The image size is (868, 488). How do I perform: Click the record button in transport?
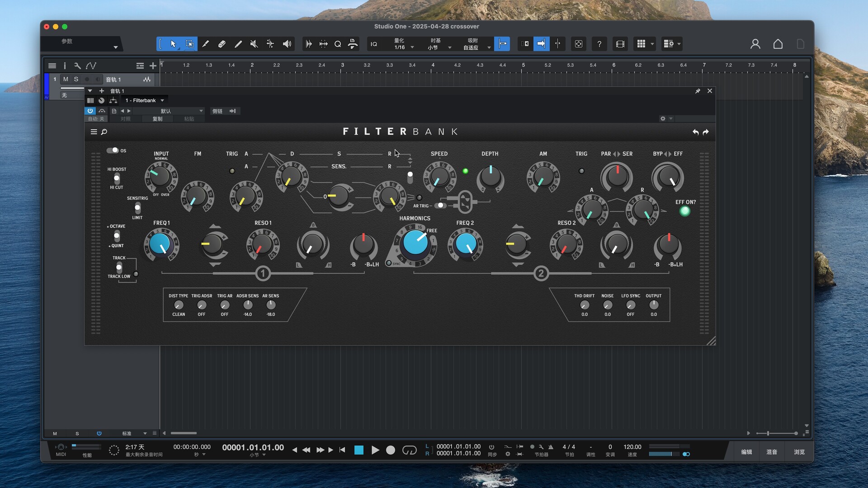tap(391, 450)
